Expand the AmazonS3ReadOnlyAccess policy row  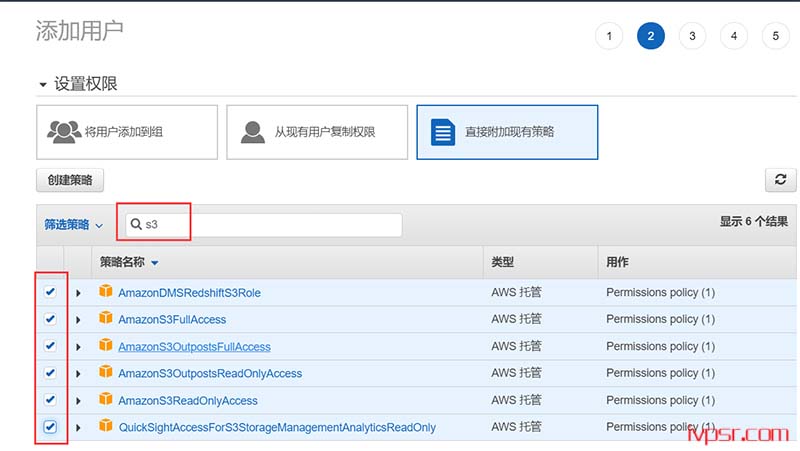(x=78, y=401)
